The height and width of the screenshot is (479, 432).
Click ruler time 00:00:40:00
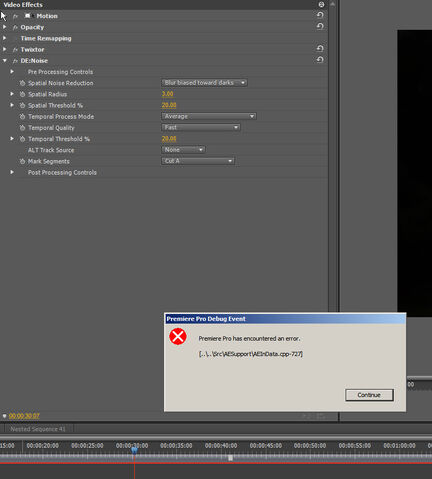click(x=221, y=446)
